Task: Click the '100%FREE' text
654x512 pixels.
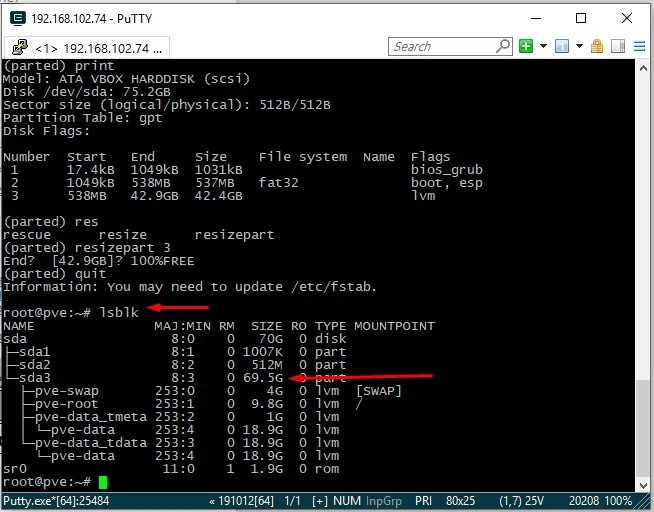Action: point(162,261)
